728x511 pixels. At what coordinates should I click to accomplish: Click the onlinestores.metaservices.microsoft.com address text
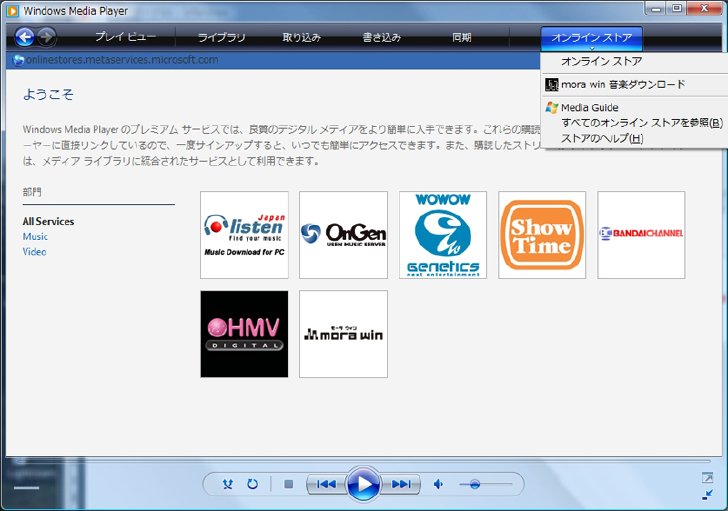click(122, 60)
